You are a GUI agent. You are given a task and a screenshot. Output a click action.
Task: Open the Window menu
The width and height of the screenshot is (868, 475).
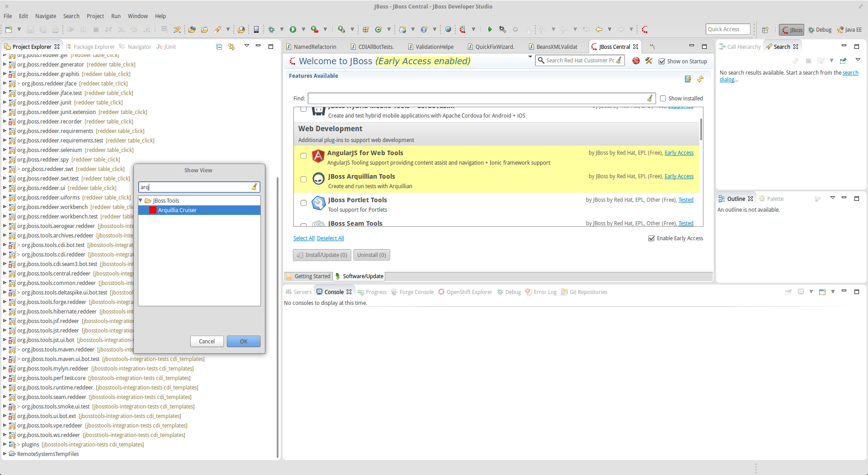click(x=137, y=16)
